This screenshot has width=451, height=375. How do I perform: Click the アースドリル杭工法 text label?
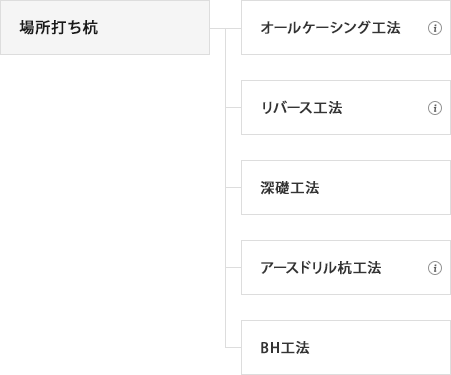pos(321,268)
